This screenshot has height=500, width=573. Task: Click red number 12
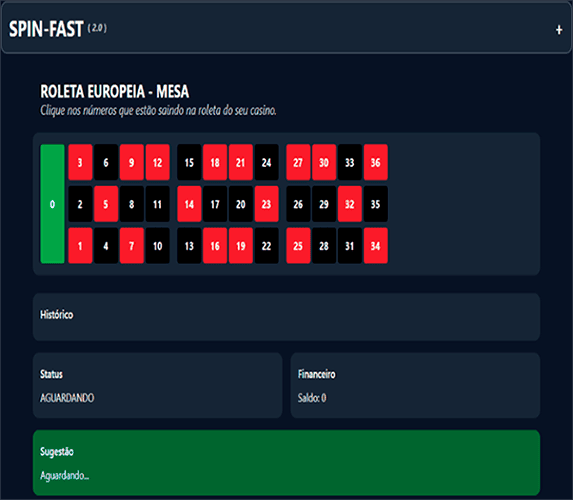158,162
